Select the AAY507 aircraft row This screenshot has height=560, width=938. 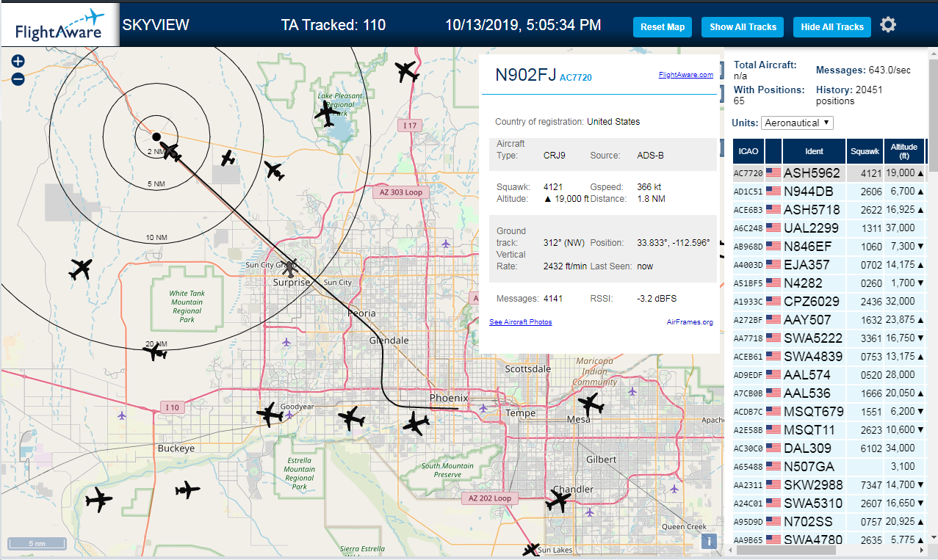pos(829,320)
